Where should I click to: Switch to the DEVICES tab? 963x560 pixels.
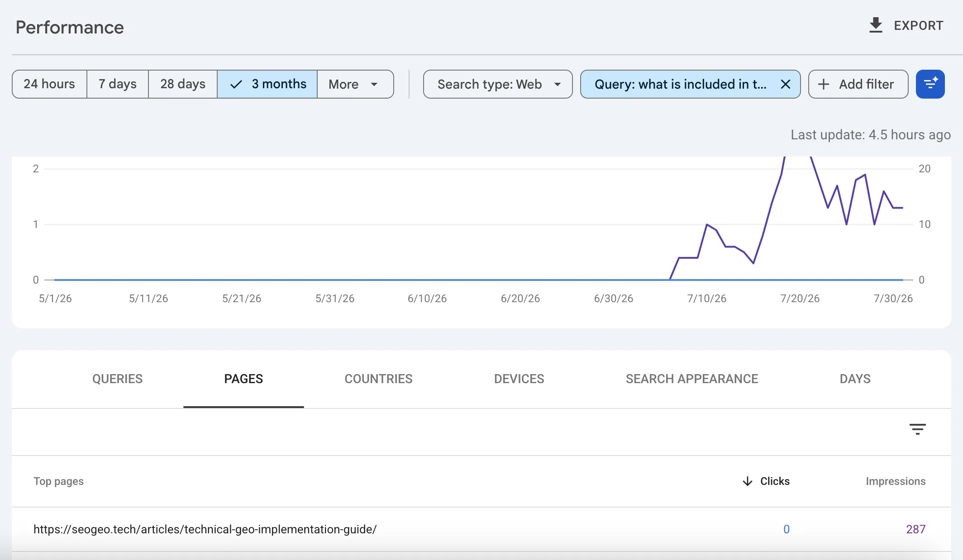point(519,379)
